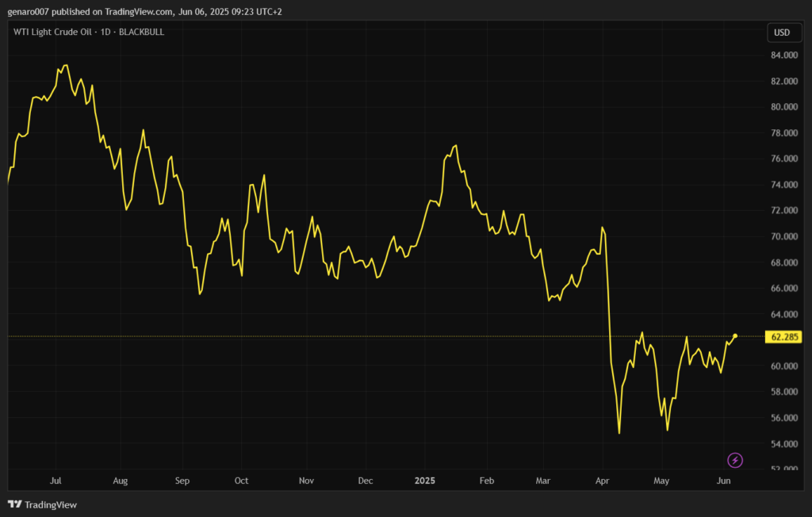
Task: Click the Jul label on the time axis
Action: pos(56,481)
